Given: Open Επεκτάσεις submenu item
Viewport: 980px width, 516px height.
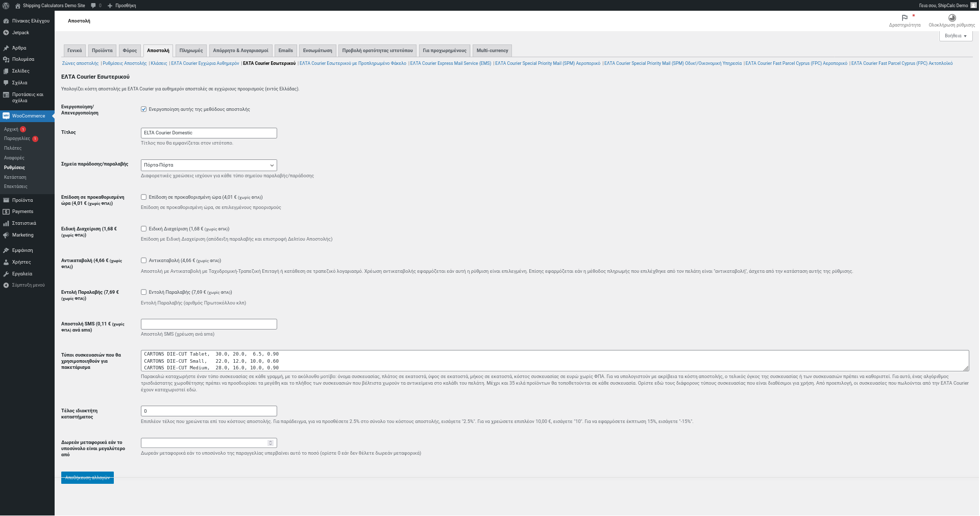Looking at the screenshot, I should pyautogui.click(x=16, y=186).
